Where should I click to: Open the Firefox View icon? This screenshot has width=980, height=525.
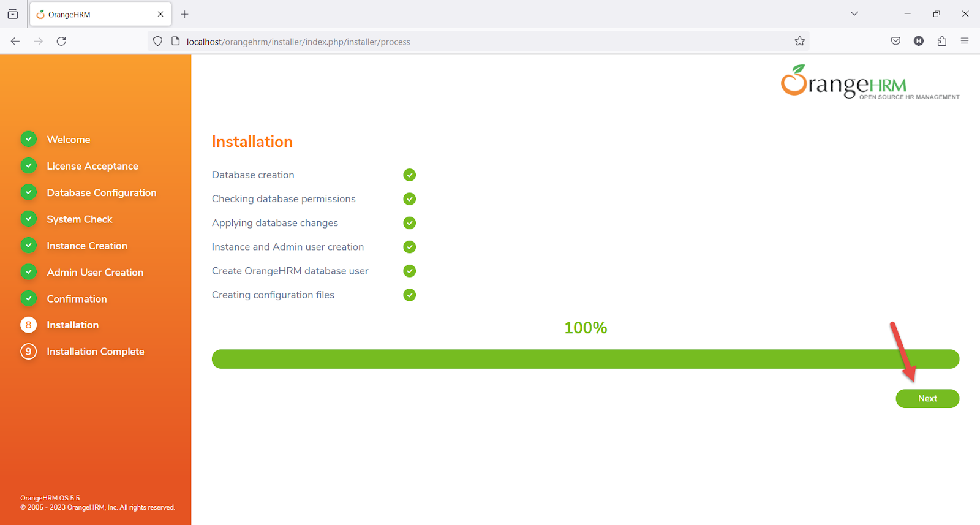click(13, 14)
